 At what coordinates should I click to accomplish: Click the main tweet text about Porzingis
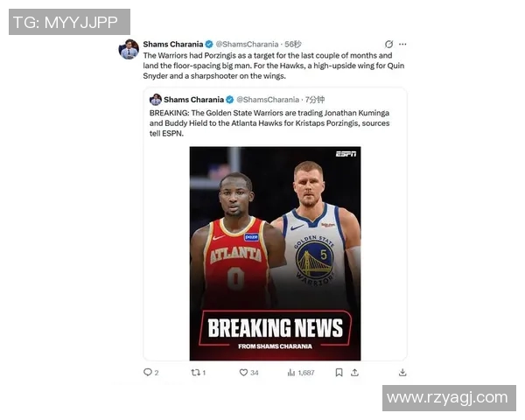pos(274,66)
